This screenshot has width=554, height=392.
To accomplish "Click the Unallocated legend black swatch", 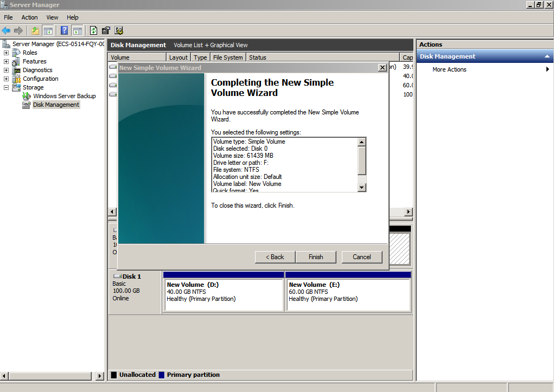I will coord(114,375).
